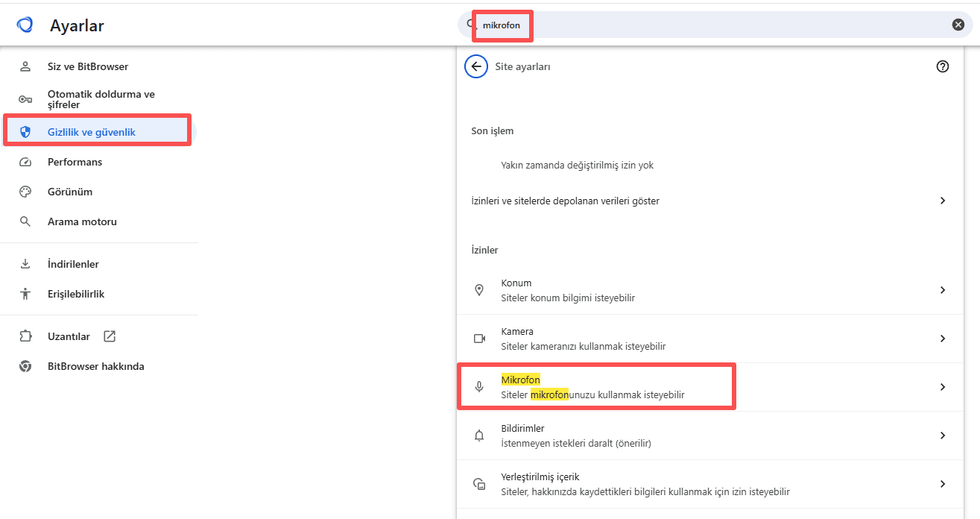Viewport: 980px width, 519px height.
Task: Go back from Site ayarları
Action: click(476, 66)
